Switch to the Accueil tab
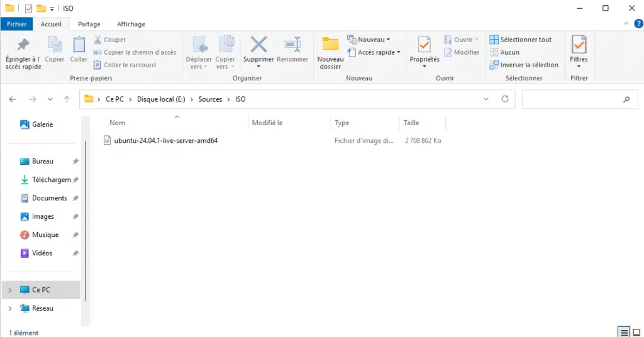 [51, 25]
